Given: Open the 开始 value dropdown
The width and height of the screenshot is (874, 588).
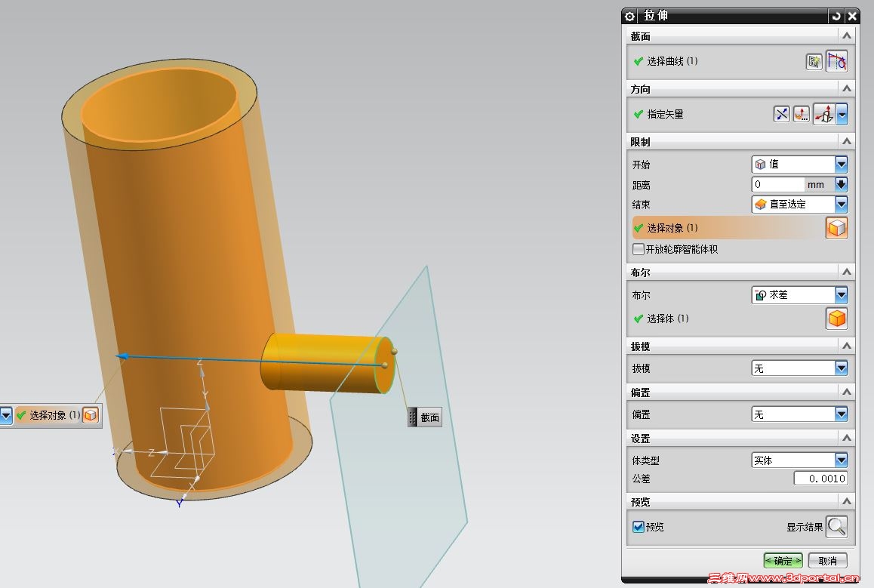Looking at the screenshot, I should (x=841, y=164).
